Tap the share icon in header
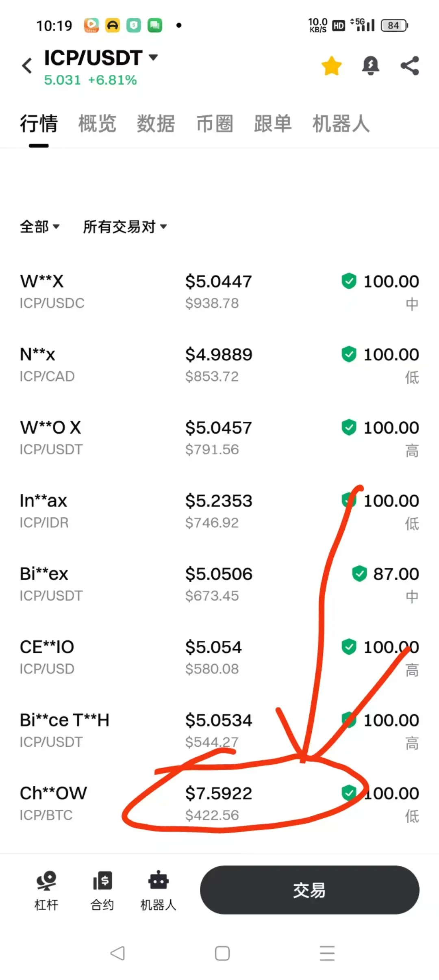 coord(410,65)
